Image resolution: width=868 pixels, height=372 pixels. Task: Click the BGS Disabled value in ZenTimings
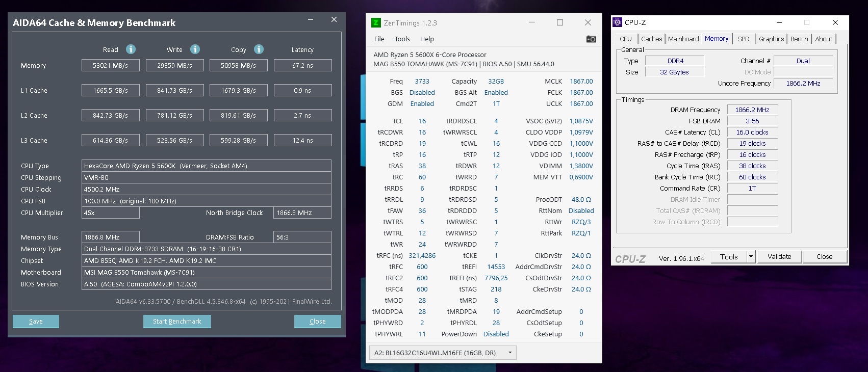point(422,92)
